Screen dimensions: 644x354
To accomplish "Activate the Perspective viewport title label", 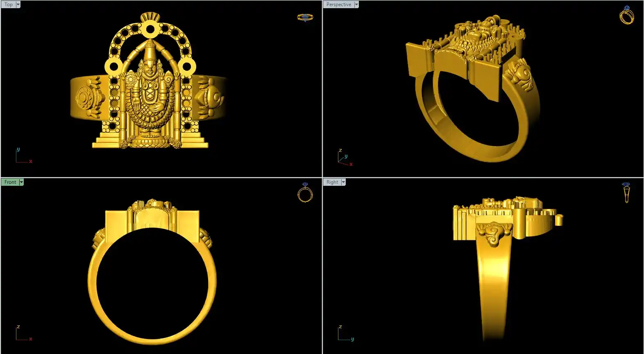I will point(338,5).
